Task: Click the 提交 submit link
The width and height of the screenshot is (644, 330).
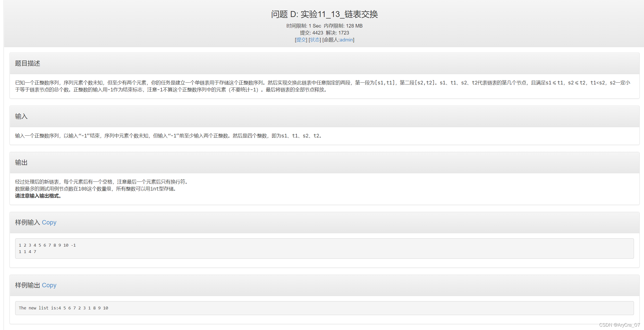Action: click(x=301, y=40)
